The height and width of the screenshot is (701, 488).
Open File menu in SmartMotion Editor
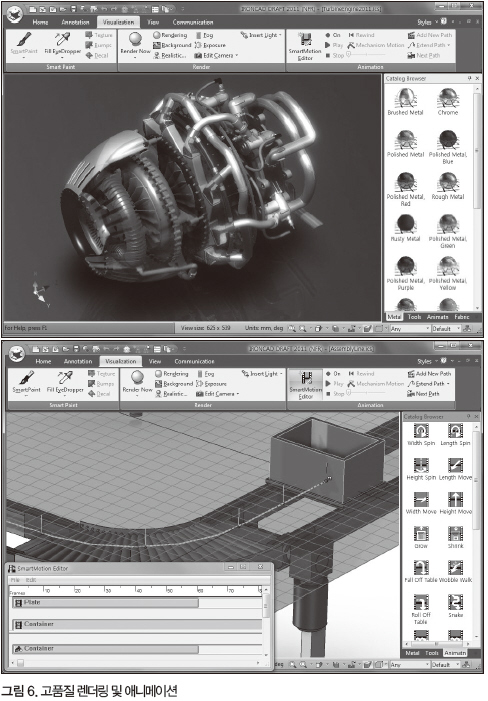pos(15,580)
